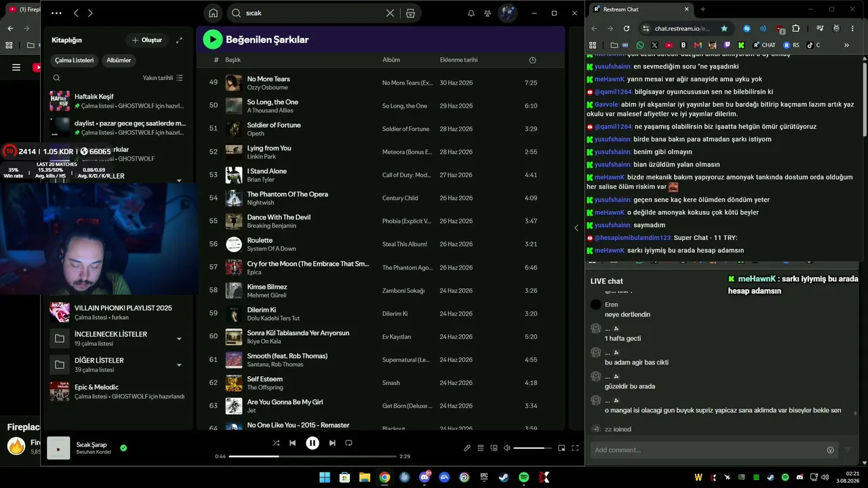Go forward in Spotify navigation history
The width and height of the screenshot is (868, 488).
pyautogui.click(x=90, y=13)
